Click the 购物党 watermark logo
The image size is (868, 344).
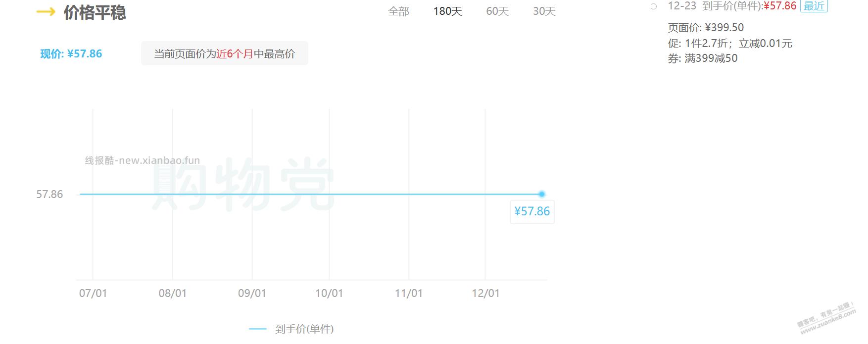pos(243,184)
